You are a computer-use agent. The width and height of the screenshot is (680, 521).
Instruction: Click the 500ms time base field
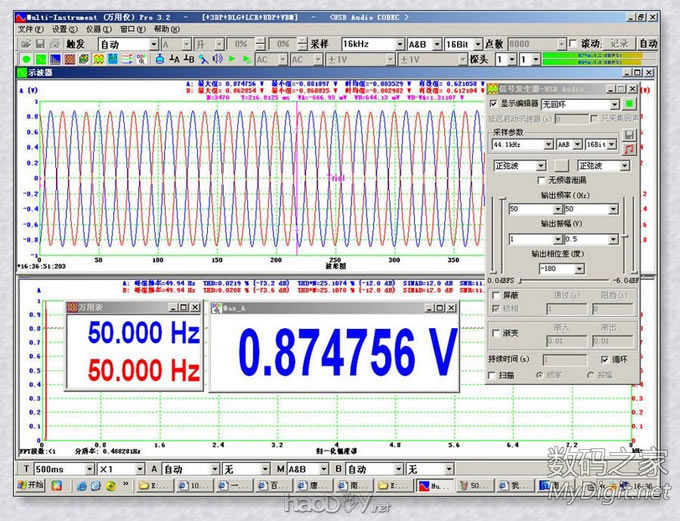pos(58,468)
